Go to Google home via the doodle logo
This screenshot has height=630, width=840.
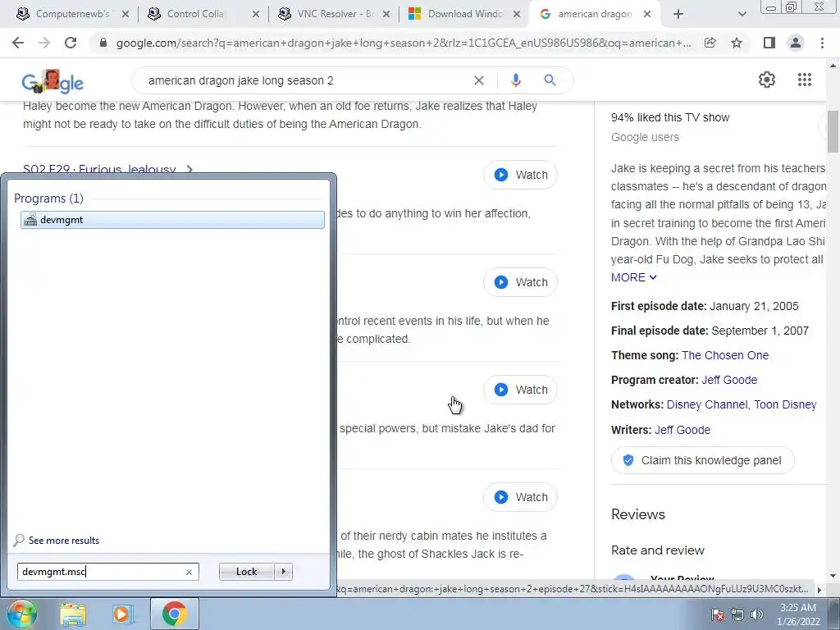pyautogui.click(x=52, y=81)
